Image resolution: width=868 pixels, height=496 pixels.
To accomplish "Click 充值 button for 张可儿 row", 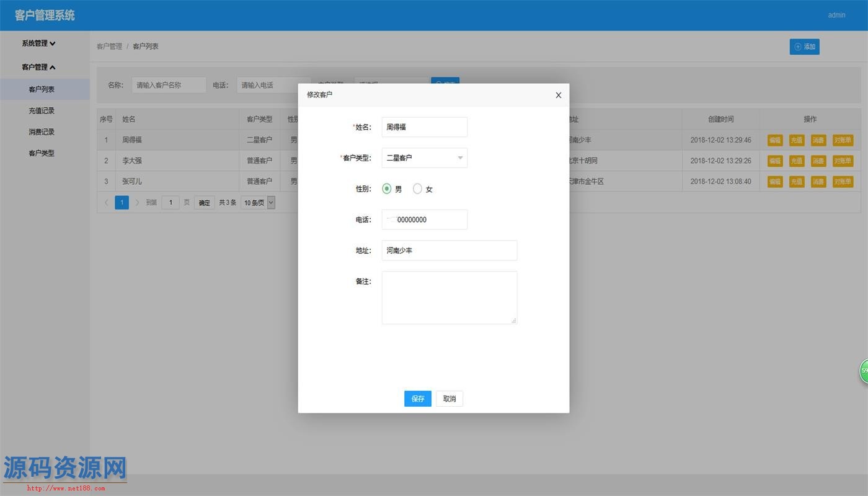I will coord(797,182).
